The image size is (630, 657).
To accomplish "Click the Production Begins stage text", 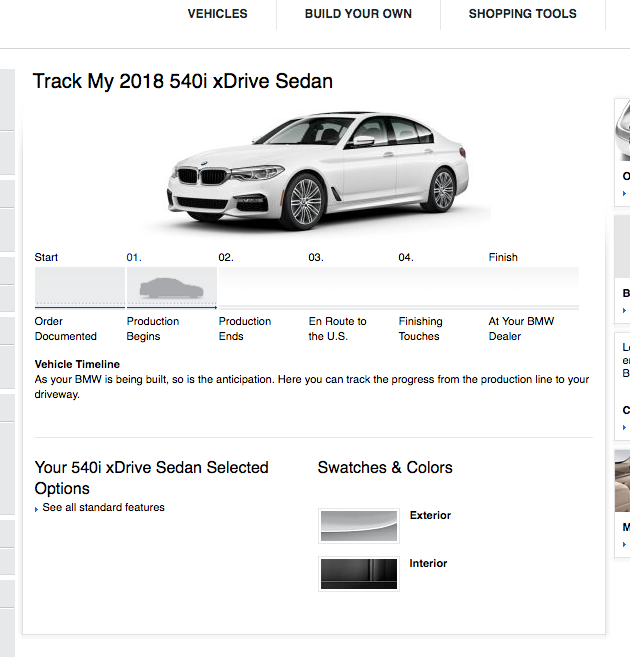I will 153,329.
